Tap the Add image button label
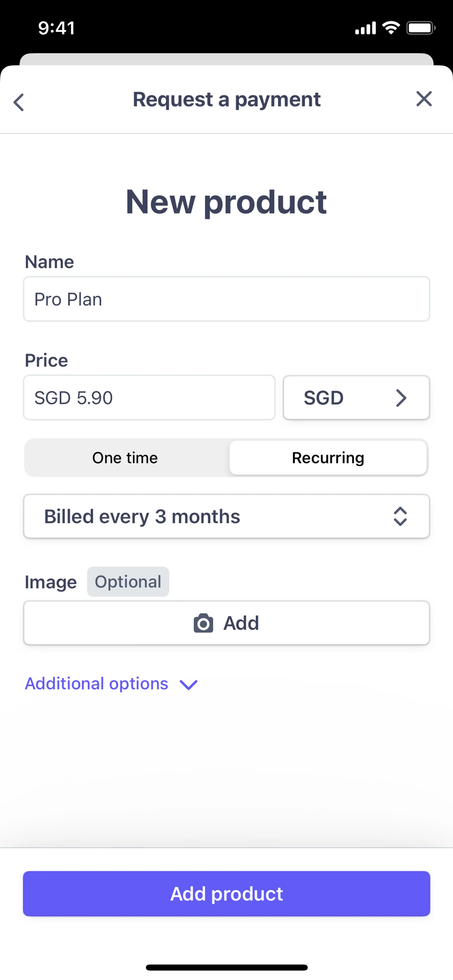This screenshot has height=980, width=453. pos(241,623)
